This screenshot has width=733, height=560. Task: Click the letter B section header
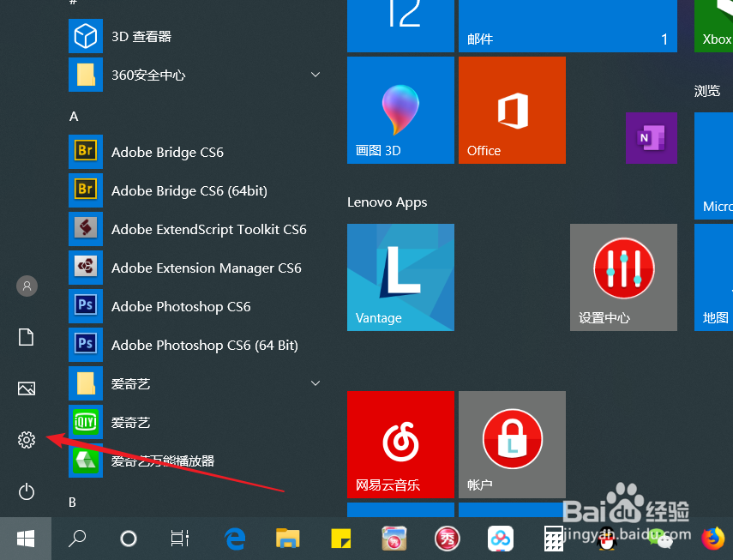[73, 502]
